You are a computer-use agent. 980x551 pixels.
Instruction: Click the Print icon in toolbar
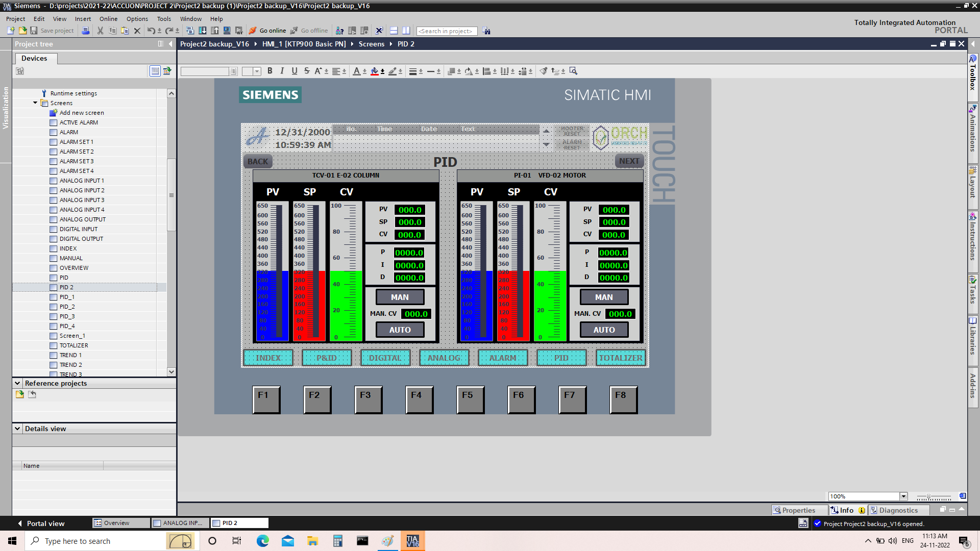[x=86, y=31]
